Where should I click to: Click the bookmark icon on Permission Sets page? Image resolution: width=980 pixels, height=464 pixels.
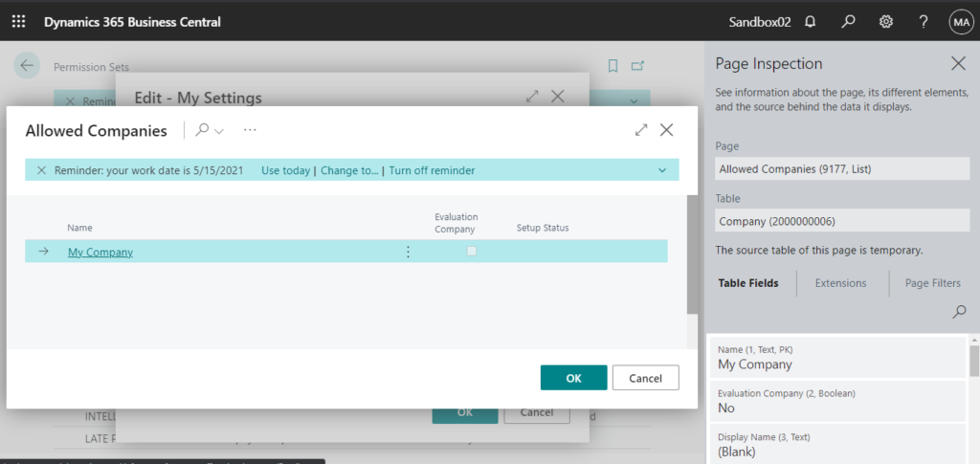click(x=612, y=66)
